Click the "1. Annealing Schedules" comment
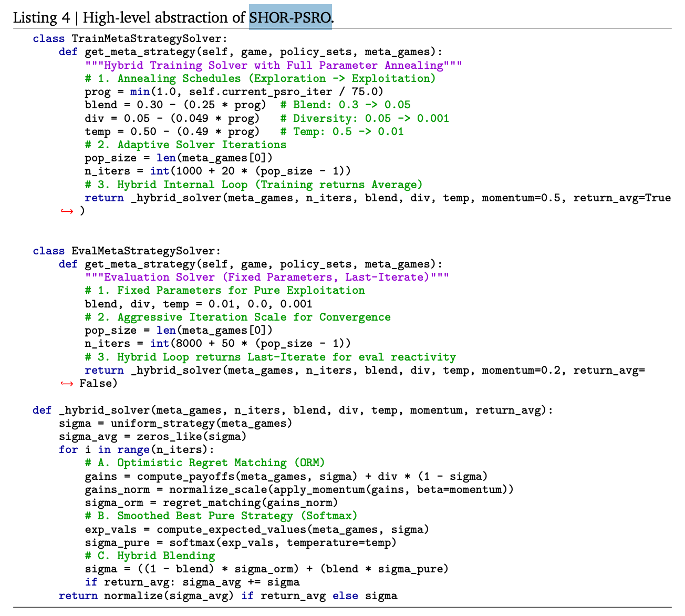The width and height of the screenshot is (685, 616). pyautogui.click(x=260, y=78)
